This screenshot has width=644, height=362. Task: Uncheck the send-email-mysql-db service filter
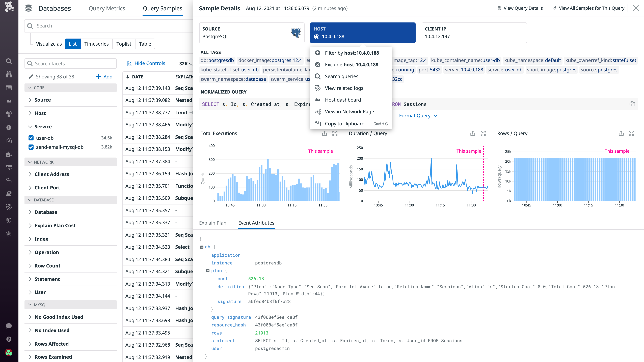click(31, 147)
